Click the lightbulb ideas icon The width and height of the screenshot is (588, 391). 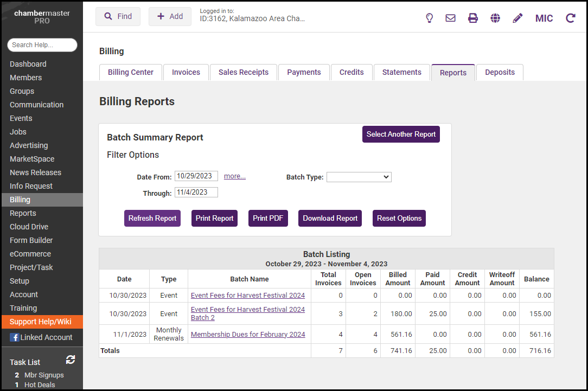pos(429,18)
